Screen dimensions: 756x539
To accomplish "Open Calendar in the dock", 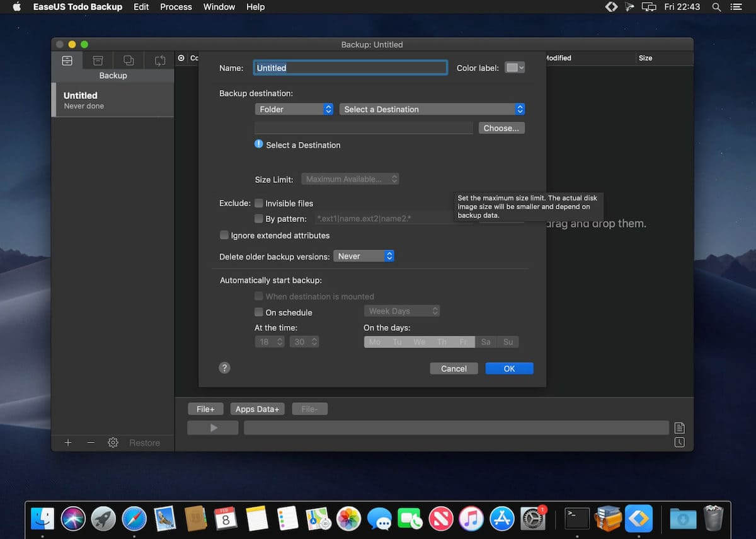I will 226,518.
